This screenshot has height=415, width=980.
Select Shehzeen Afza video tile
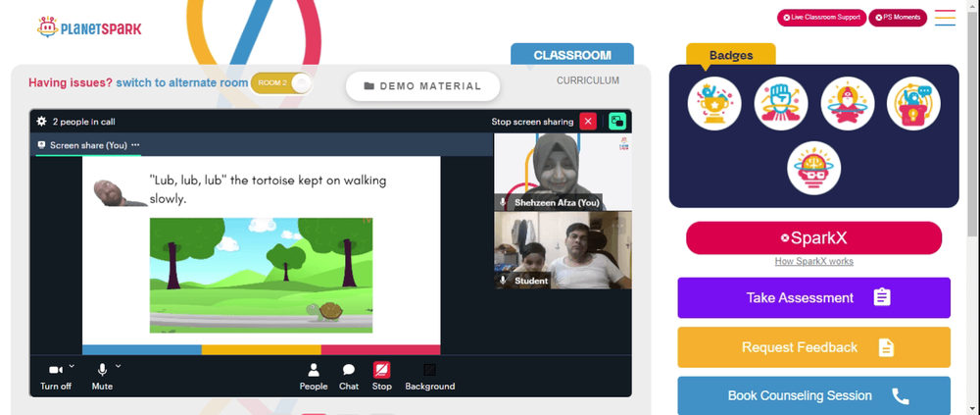tap(563, 172)
